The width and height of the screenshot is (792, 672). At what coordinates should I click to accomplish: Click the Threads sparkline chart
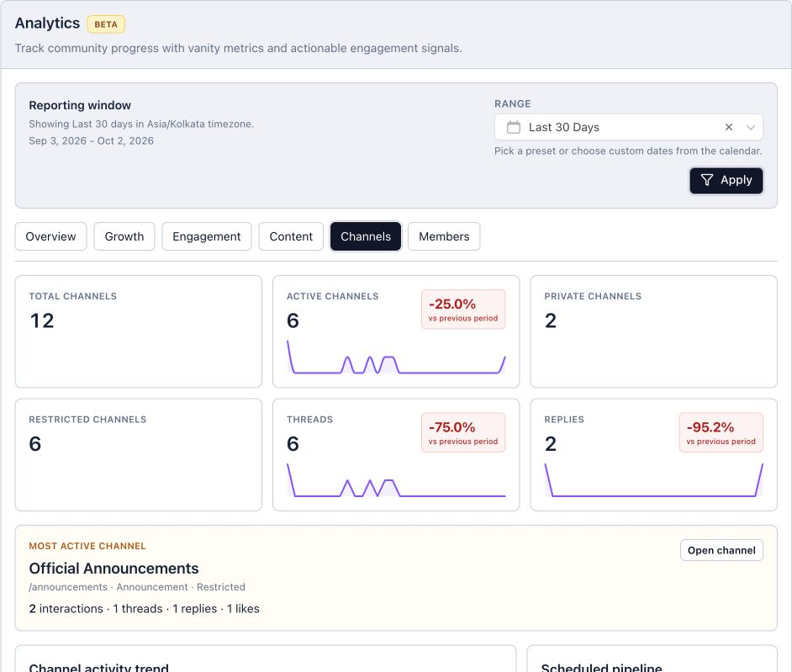396,480
